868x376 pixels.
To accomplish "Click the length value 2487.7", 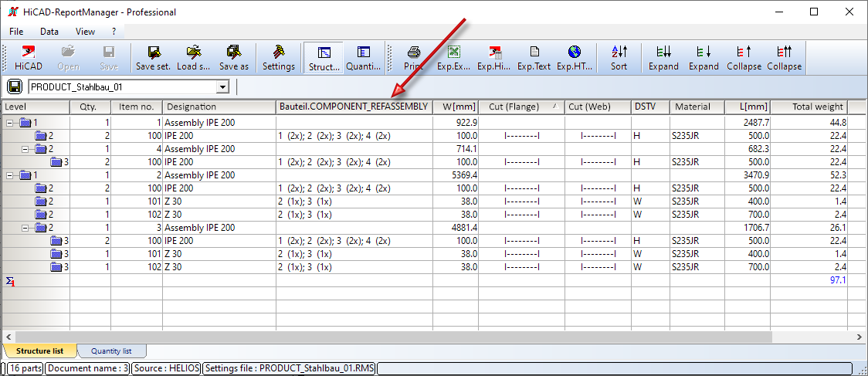I will point(756,123).
